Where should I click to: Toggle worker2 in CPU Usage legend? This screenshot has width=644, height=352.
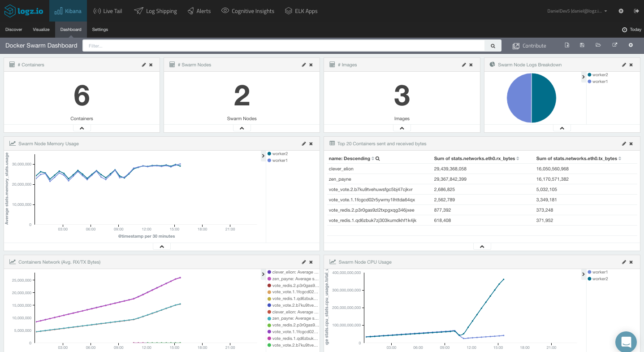598,279
